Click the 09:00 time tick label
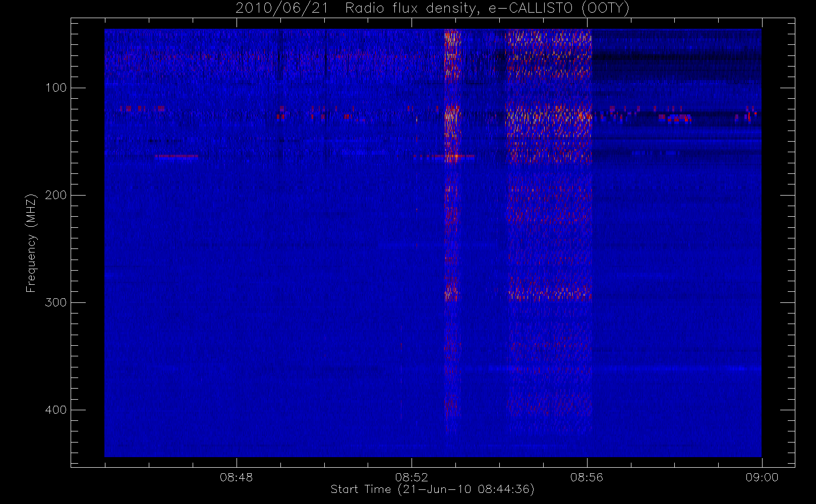Viewport: 816px width, 504px height. click(762, 477)
